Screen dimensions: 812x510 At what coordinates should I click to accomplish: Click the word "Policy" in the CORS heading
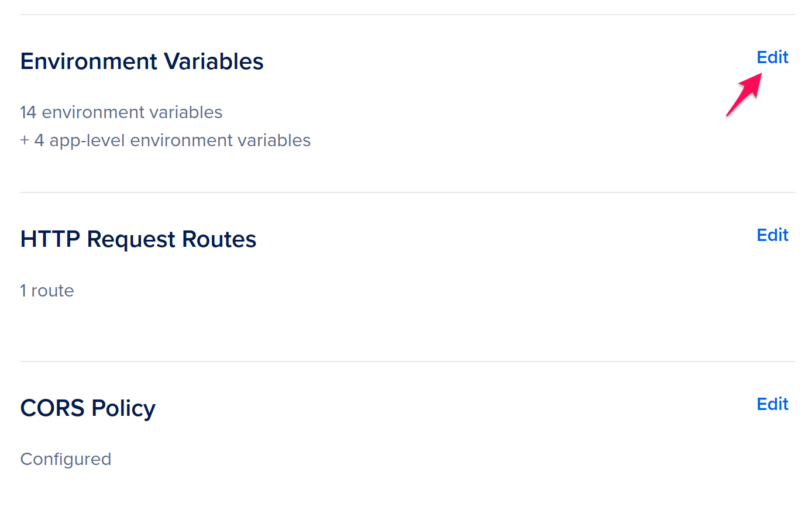tap(123, 408)
